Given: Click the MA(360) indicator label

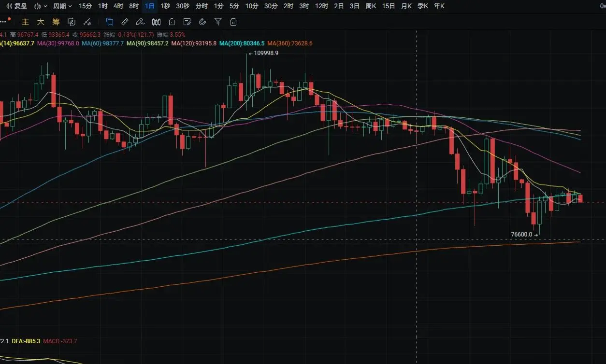Looking at the screenshot, I should 290,43.
